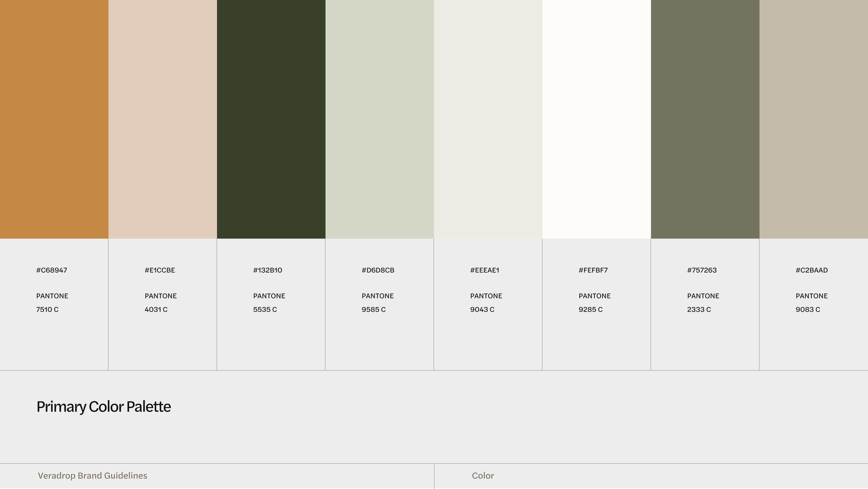Click the olive gray #757263 swatch
Image resolution: width=868 pixels, height=489 pixels.
[x=705, y=119]
